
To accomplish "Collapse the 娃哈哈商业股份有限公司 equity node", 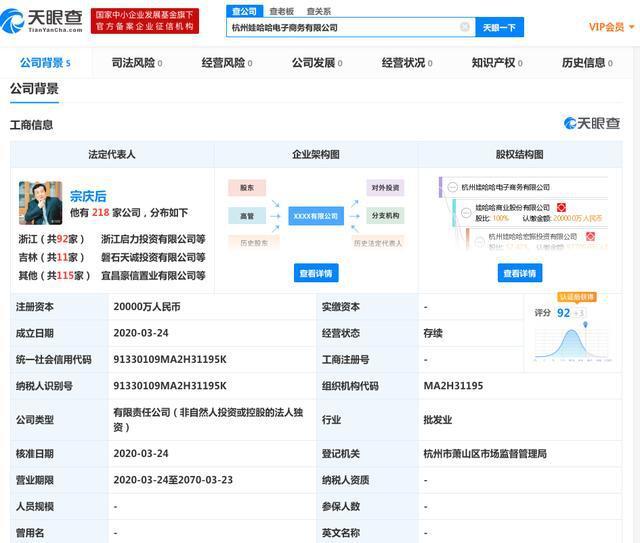I will [x=466, y=213].
